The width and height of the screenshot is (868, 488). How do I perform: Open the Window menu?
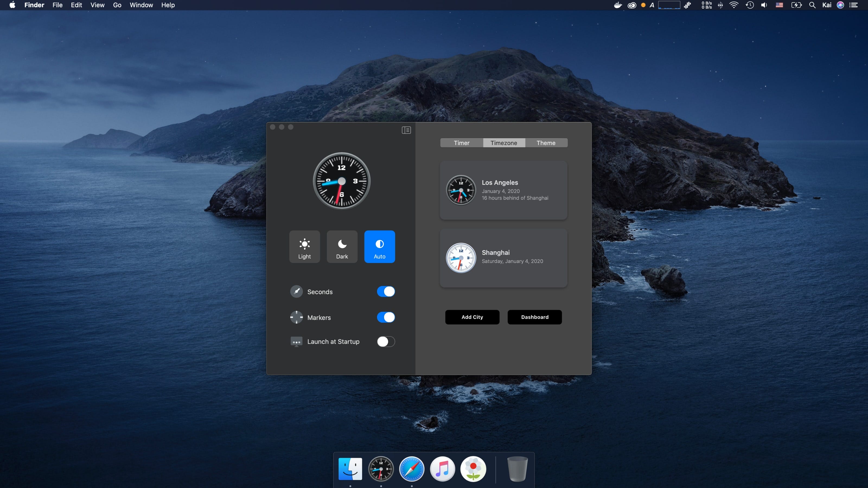(141, 5)
